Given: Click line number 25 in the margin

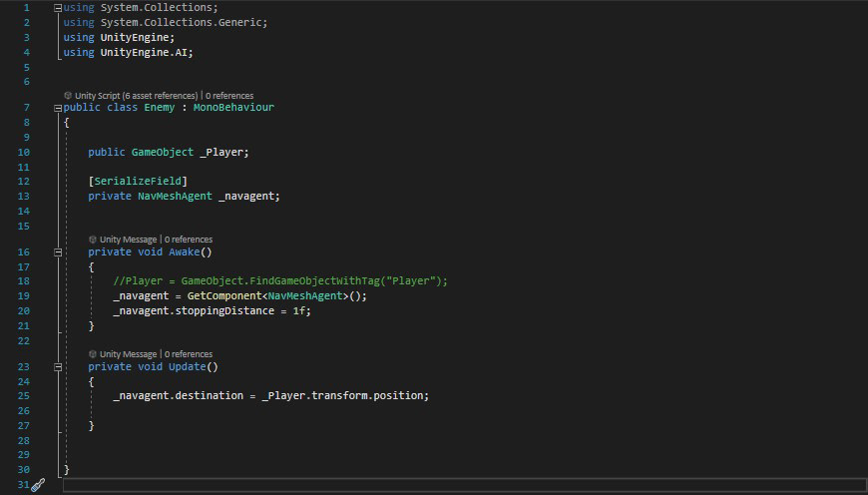Looking at the screenshot, I should 23,396.
